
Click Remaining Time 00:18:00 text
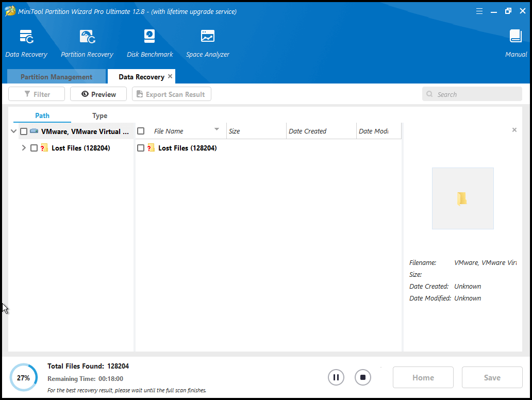click(x=85, y=379)
